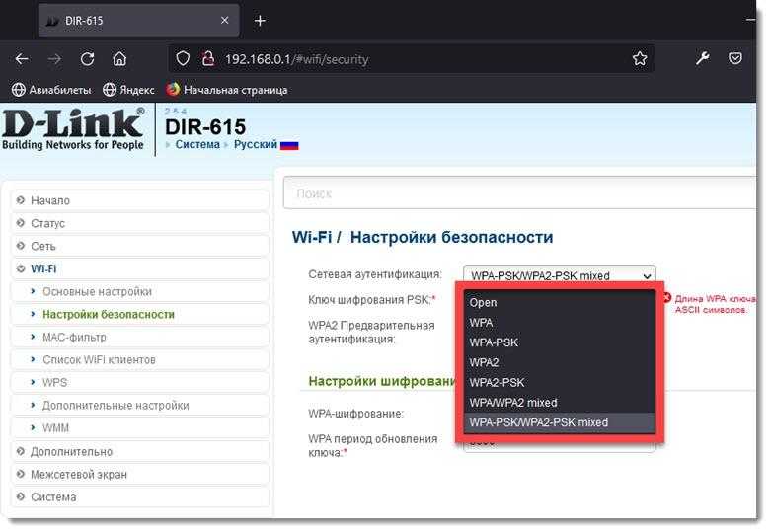Expand the Система sidebar section
The height and width of the screenshot is (532, 770).
(140, 497)
